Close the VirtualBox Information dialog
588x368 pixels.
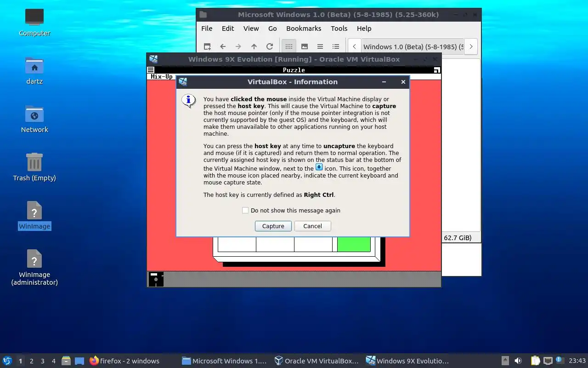click(403, 82)
